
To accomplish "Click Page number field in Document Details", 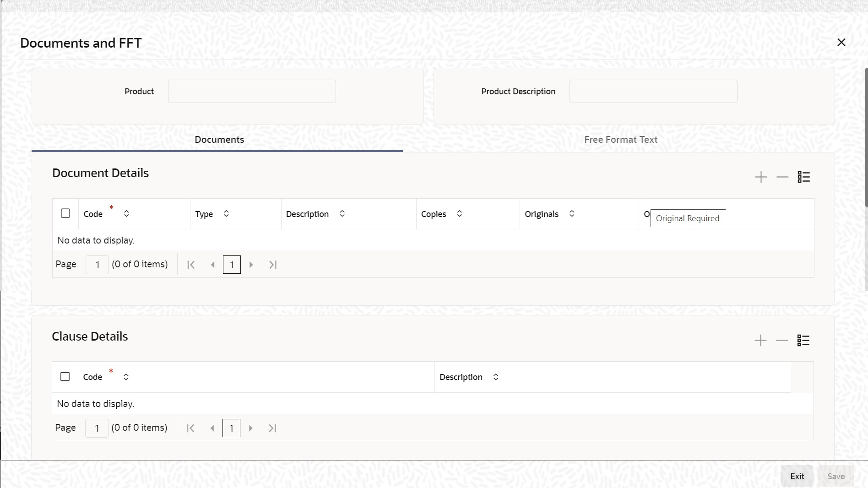I will (97, 265).
